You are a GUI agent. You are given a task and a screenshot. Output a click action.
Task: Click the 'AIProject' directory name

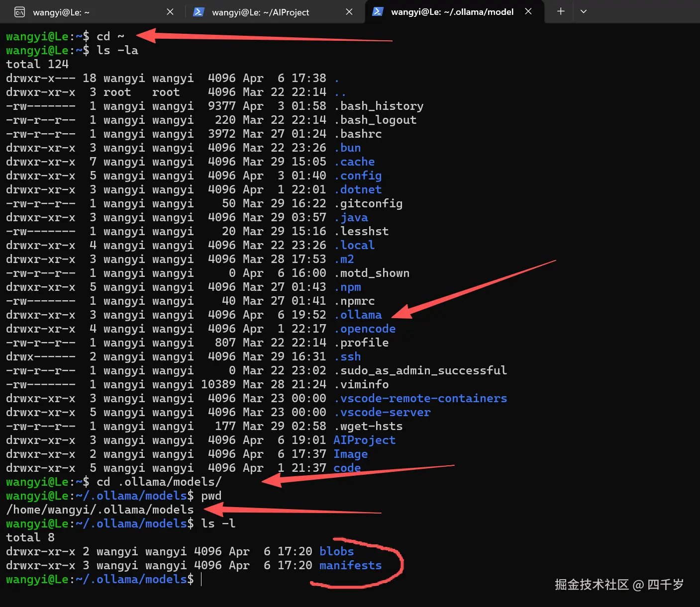(x=365, y=440)
